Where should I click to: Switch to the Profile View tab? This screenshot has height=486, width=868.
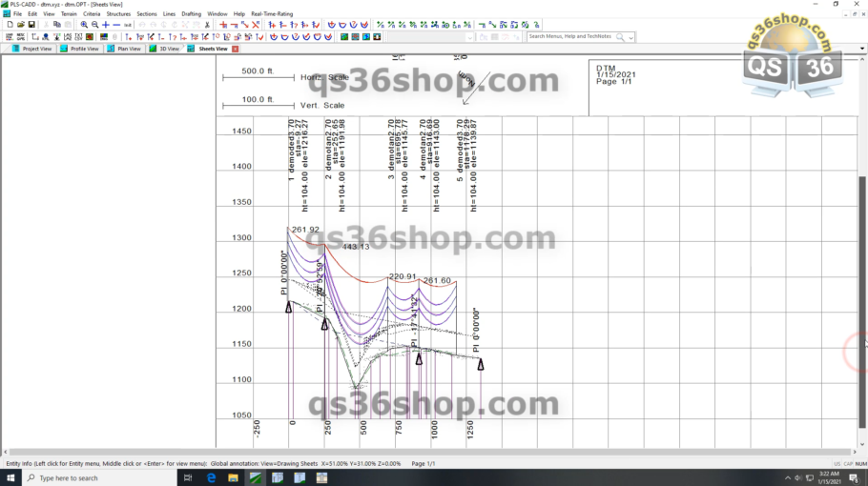point(80,49)
